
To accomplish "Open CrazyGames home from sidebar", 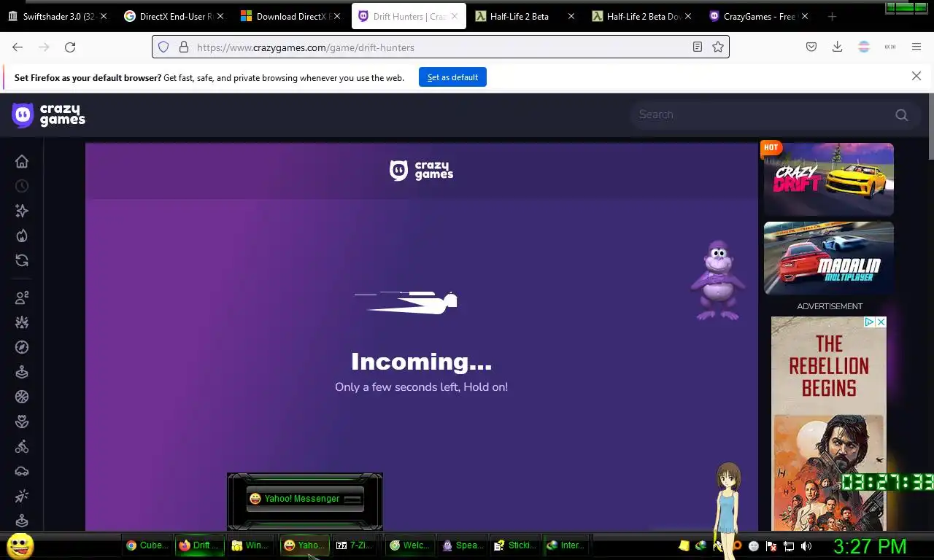I will pyautogui.click(x=22, y=161).
